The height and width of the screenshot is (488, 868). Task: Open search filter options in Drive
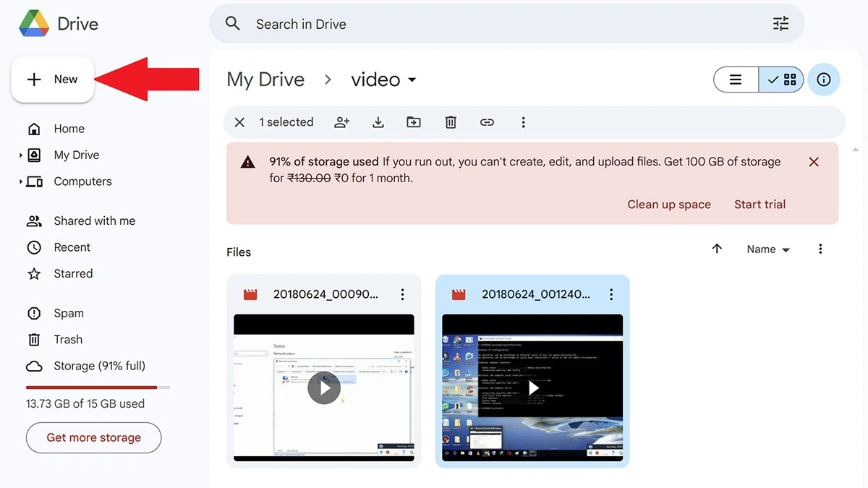tap(780, 23)
